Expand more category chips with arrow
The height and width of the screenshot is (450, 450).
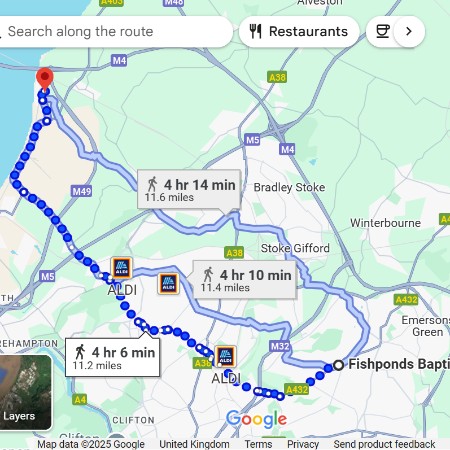[x=409, y=31]
